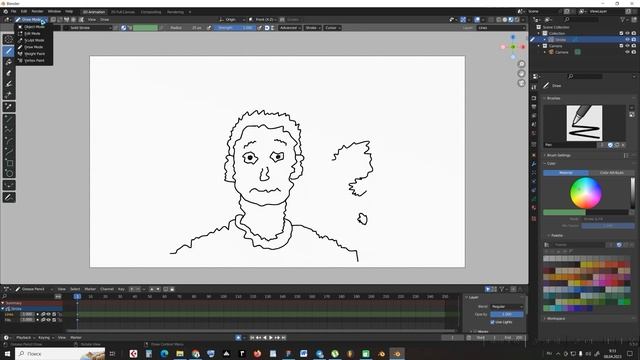Expand the Brush Settings panel
Image resolution: width=640 pixels, height=360 pixels.
tap(558, 156)
